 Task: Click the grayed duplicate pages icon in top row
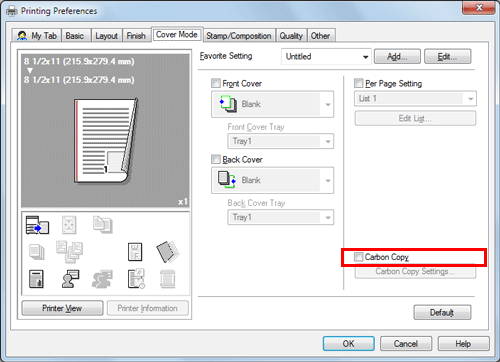click(x=103, y=224)
